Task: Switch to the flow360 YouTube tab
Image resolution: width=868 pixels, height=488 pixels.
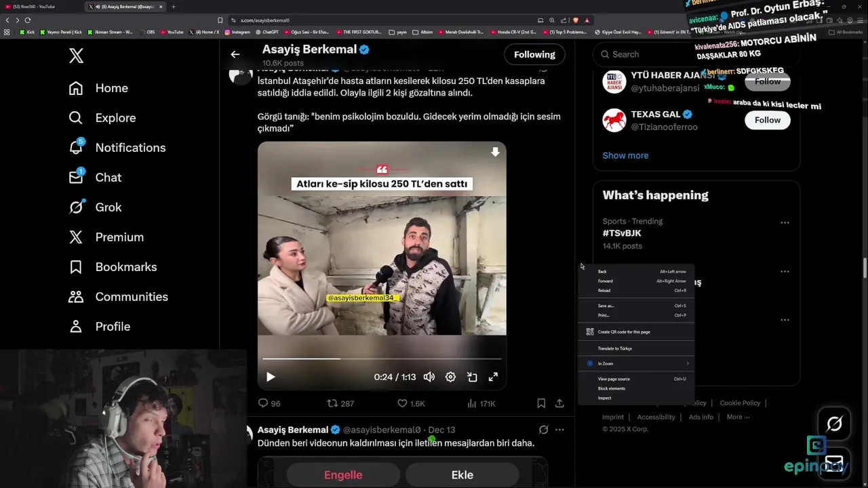Action: click(x=41, y=7)
